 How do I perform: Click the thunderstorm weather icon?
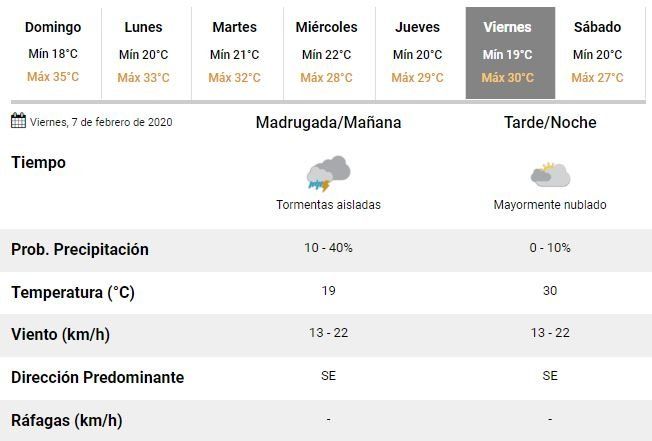click(x=328, y=173)
